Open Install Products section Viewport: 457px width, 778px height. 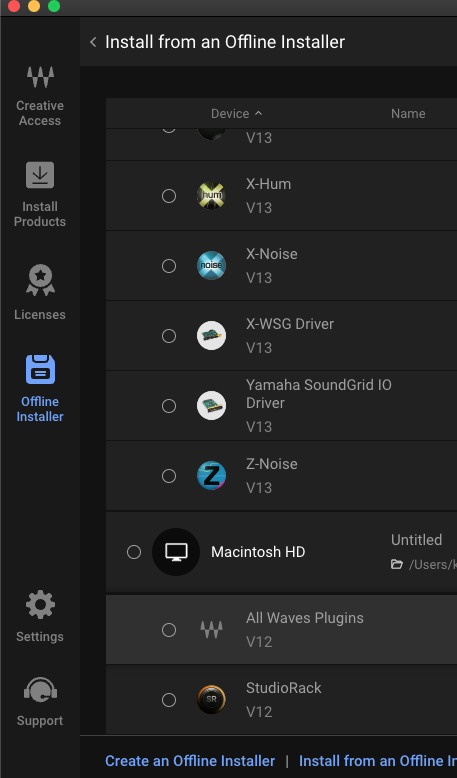pyautogui.click(x=40, y=195)
